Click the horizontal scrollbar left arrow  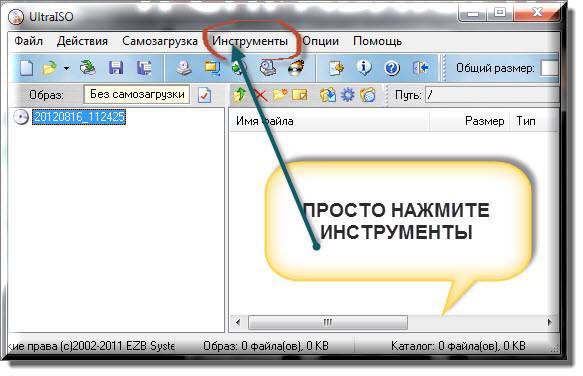(x=238, y=322)
